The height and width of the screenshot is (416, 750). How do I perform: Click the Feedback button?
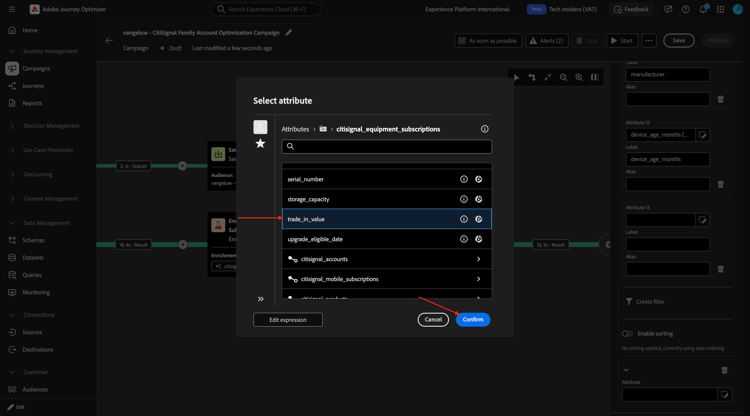click(x=631, y=9)
